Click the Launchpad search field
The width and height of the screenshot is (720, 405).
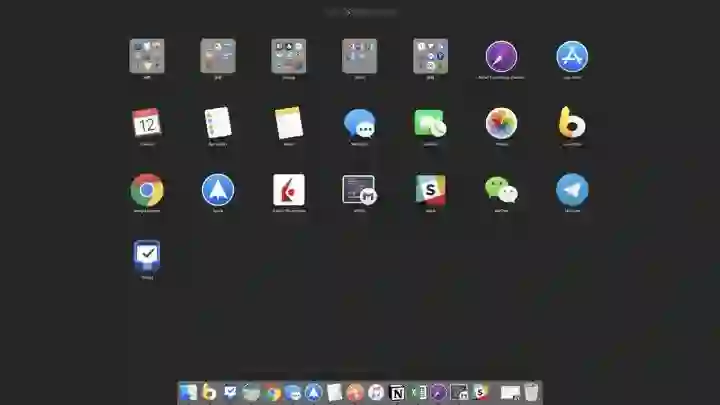pos(360,12)
